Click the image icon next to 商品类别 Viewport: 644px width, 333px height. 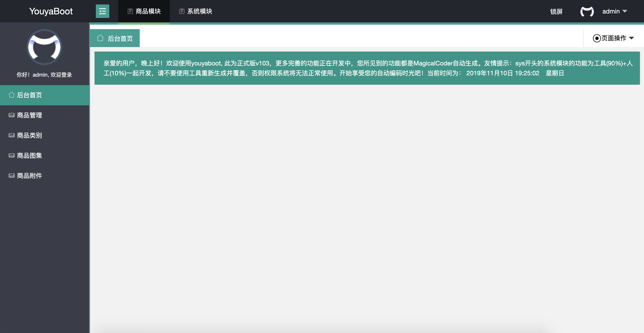click(x=11, y=135)
